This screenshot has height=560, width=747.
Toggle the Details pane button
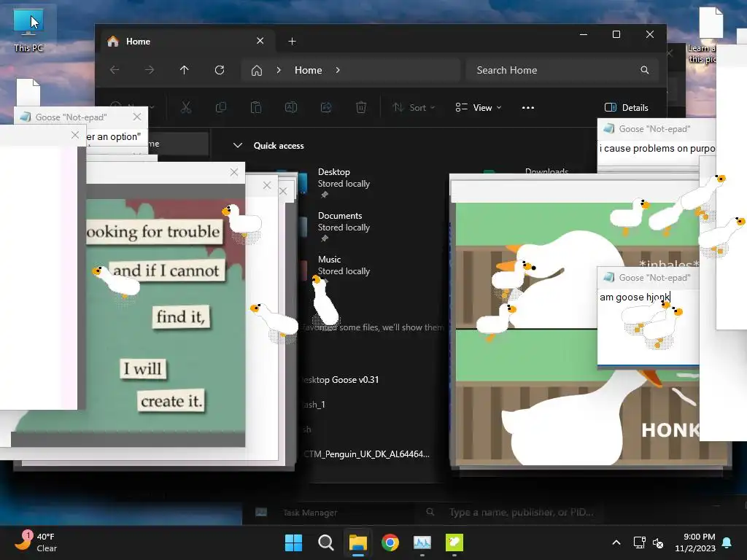tap(626, 108)
